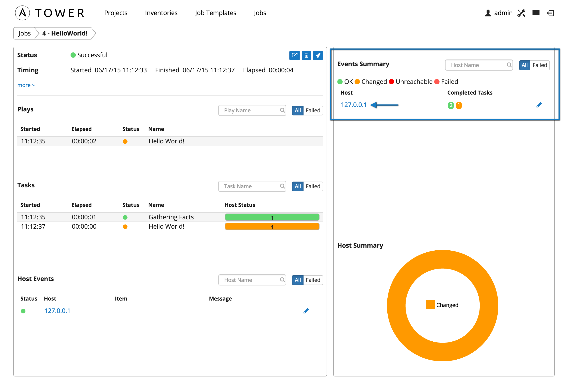This screenshot has height=392, width=568.
Task: Select the Hello World! task name
Action: 166,226
